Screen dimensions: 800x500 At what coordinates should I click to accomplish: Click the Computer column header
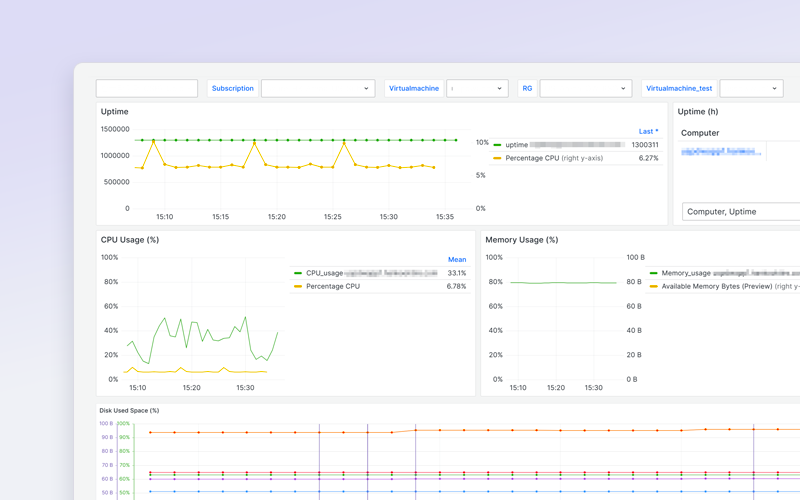pos(700,133)
